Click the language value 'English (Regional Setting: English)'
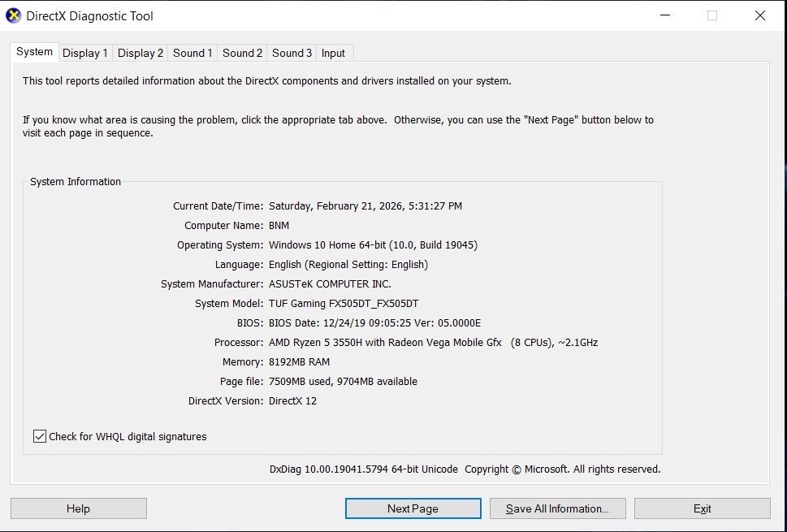The width and height of the screenshot is (787, 532). (348, 265)
